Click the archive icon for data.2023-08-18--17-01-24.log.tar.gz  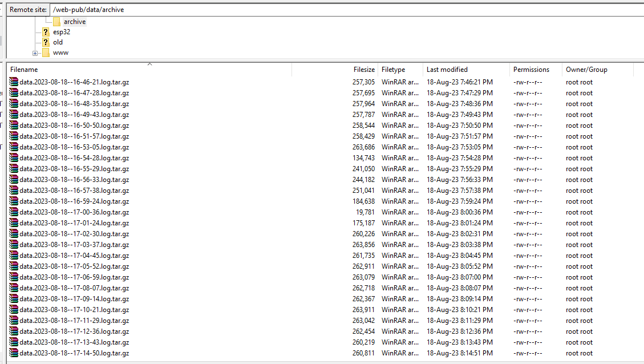(14, 223)
